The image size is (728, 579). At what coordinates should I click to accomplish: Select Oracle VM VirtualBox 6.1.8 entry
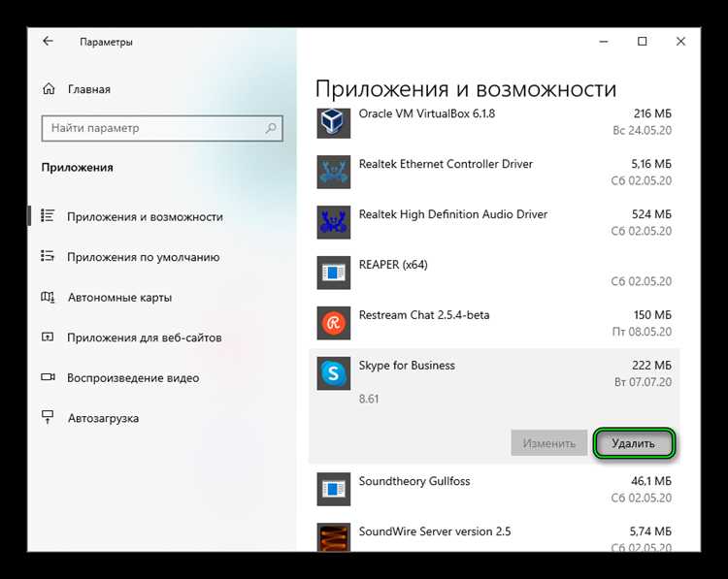tap(494, 121)
